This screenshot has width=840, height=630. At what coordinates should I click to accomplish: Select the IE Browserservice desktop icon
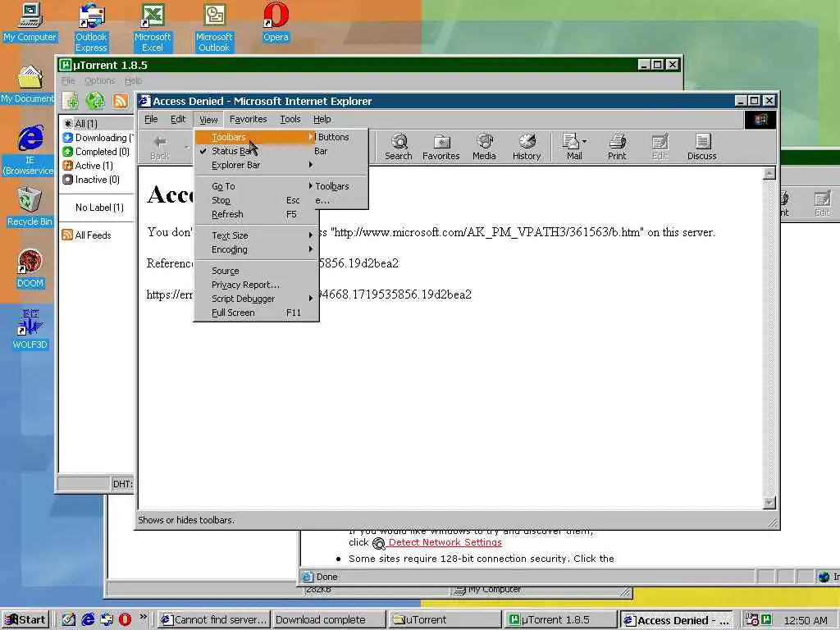(30, 150)
